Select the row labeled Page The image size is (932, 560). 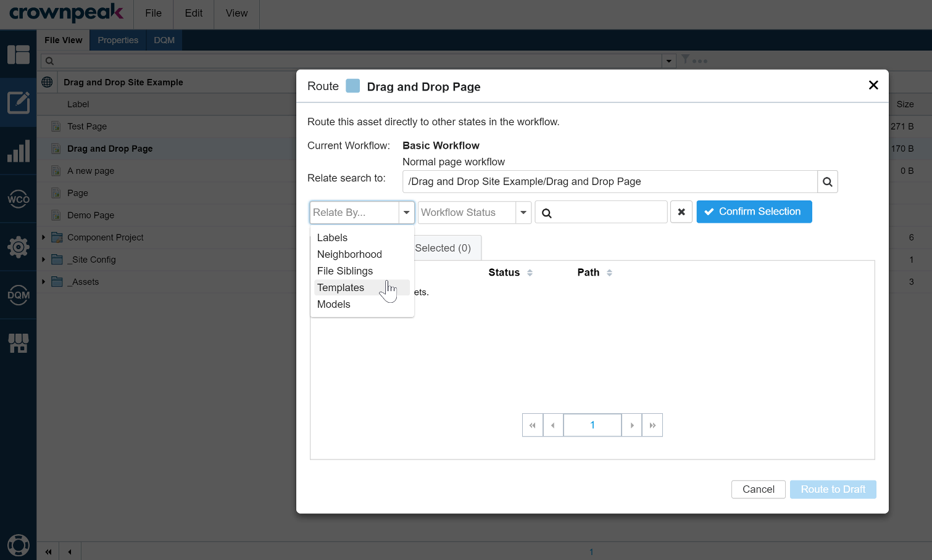point(167,193)
